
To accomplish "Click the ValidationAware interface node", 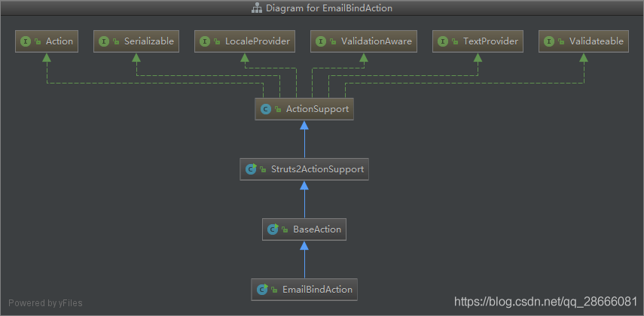I will point(364,41).
